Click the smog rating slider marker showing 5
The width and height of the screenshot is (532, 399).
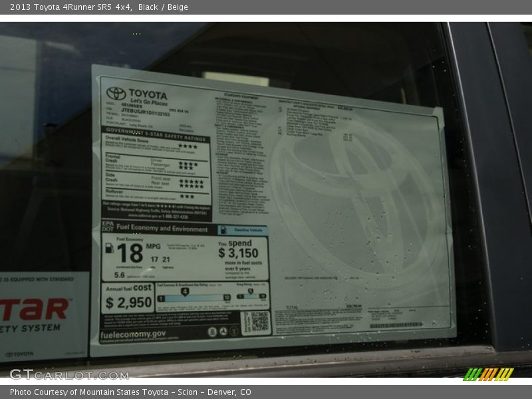[x=251, y=291]
